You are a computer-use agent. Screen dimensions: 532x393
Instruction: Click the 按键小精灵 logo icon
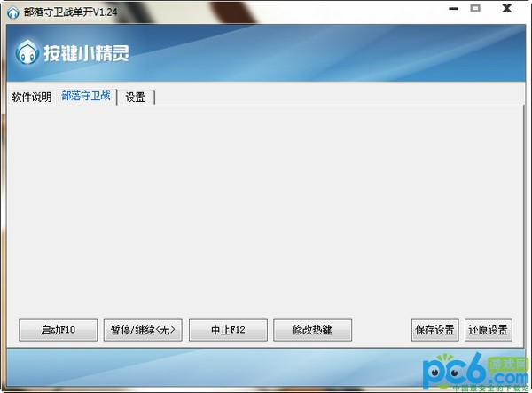[27, 52]
